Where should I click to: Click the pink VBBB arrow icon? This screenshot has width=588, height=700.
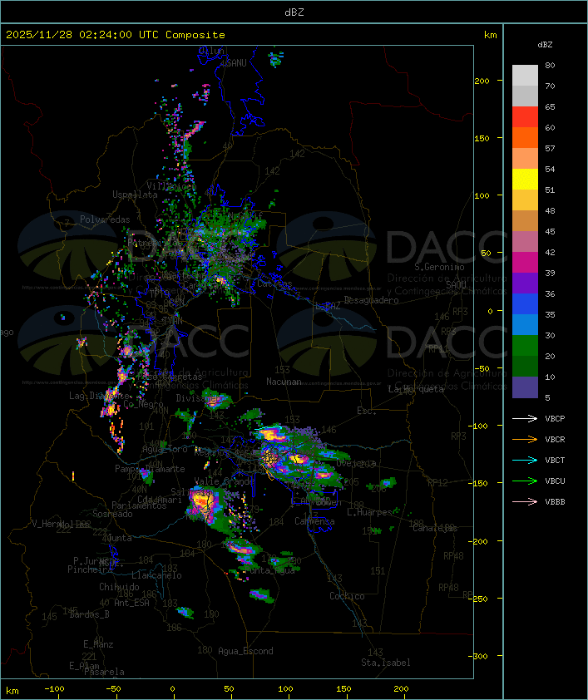coord(525,502)
